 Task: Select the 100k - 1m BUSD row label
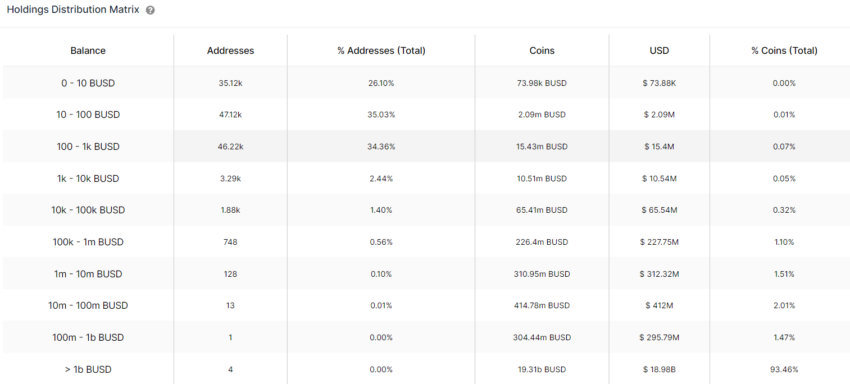(x=88, y=242)
